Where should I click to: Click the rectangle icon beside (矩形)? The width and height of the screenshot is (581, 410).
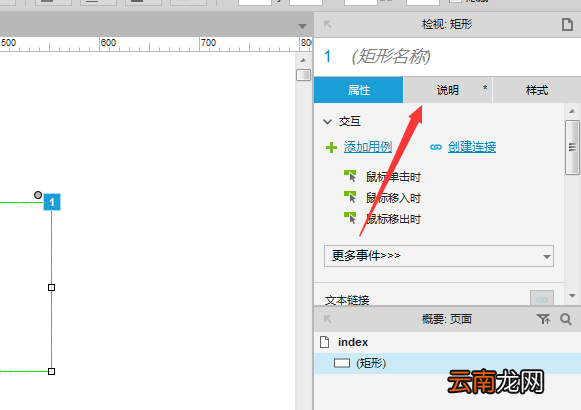coord(342,363)
